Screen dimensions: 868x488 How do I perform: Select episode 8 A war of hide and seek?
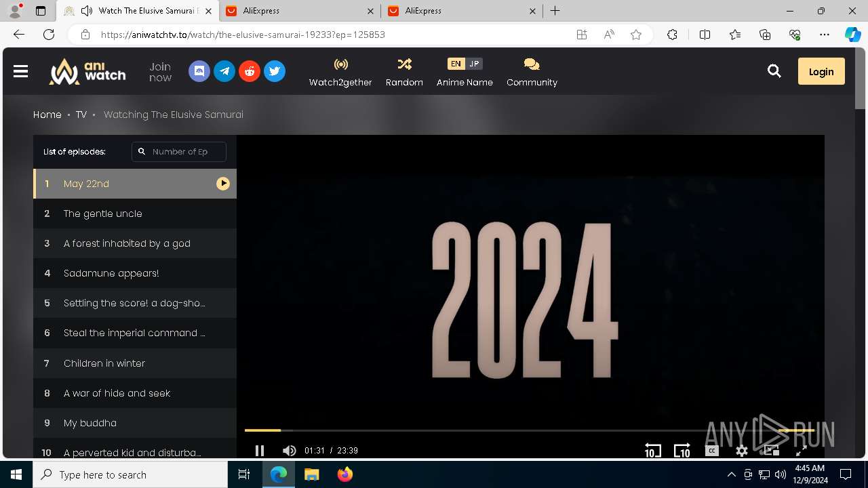[x=135, y=393]
